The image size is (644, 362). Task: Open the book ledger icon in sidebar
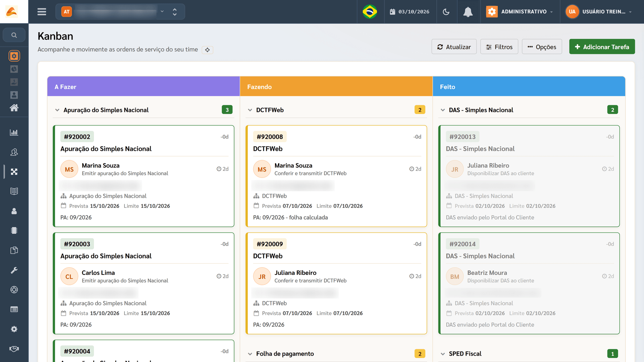[x=14, y=191]
